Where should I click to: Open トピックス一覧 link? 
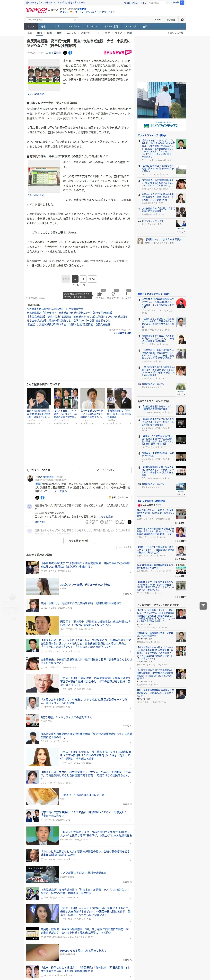[x=175, y=33]
